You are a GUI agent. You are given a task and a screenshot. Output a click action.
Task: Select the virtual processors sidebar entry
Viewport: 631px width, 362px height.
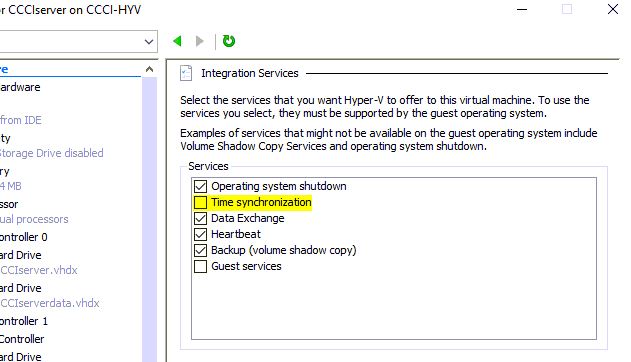[x=34, y=219]
